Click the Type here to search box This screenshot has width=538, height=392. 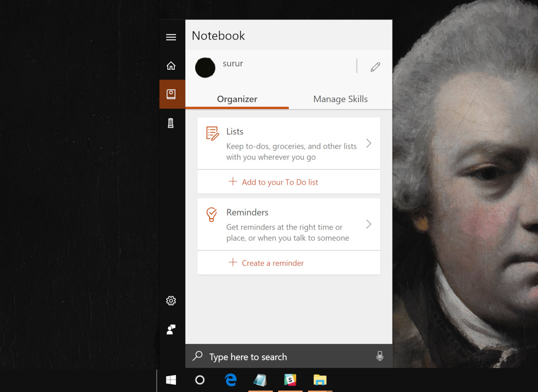click(289, 357)
